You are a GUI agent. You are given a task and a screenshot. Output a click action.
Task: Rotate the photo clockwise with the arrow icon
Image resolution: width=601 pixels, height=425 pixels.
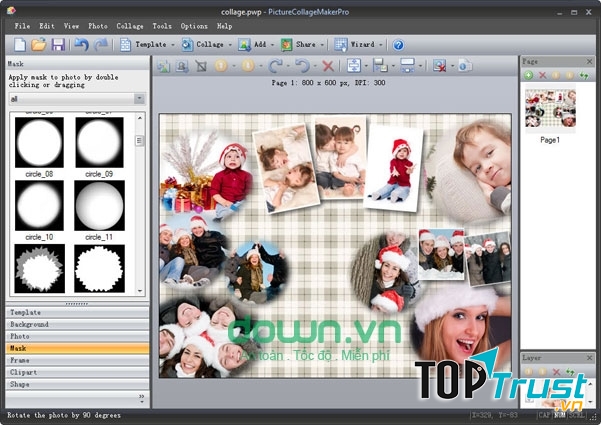click(x=274, y=66)
